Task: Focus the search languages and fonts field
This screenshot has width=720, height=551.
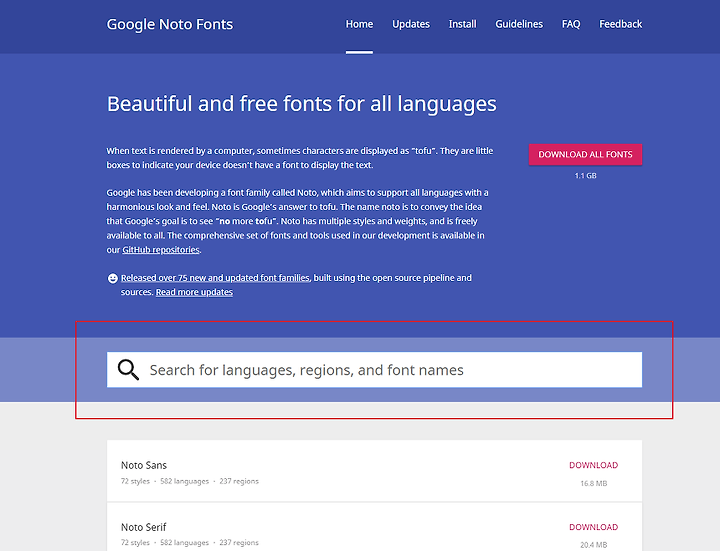Action: [374, 370]
